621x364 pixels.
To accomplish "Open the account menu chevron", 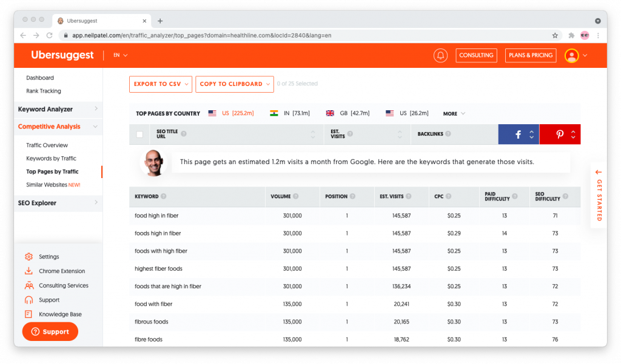I will click(585, 55).
